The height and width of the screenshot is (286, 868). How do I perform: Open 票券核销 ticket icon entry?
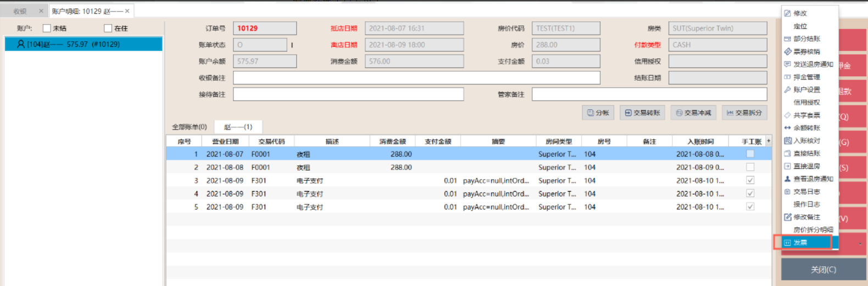pyautogui.click(x=787, y=52)
